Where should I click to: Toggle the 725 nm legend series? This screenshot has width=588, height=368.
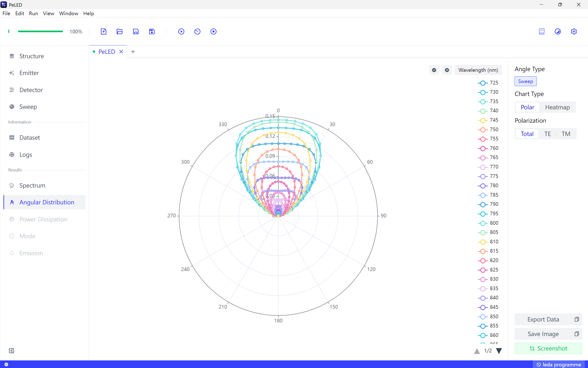coord(488,83)
